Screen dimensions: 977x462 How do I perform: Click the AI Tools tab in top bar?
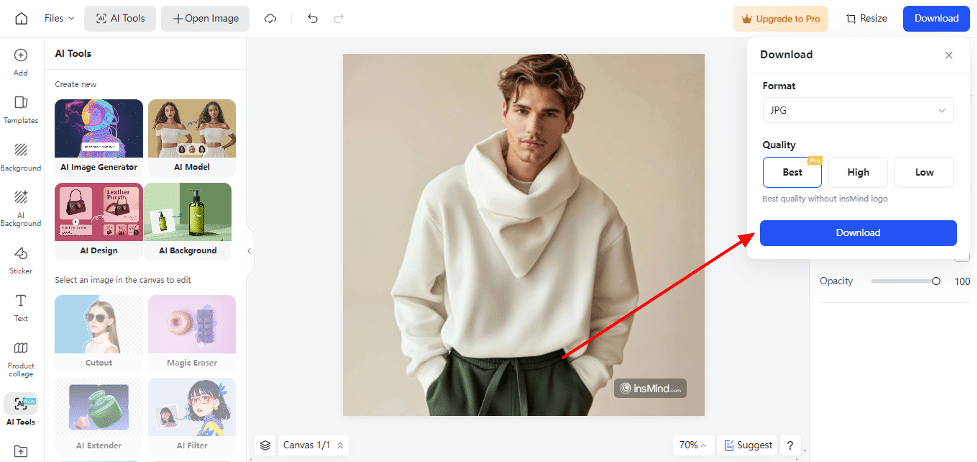click(x=119, y=19)
